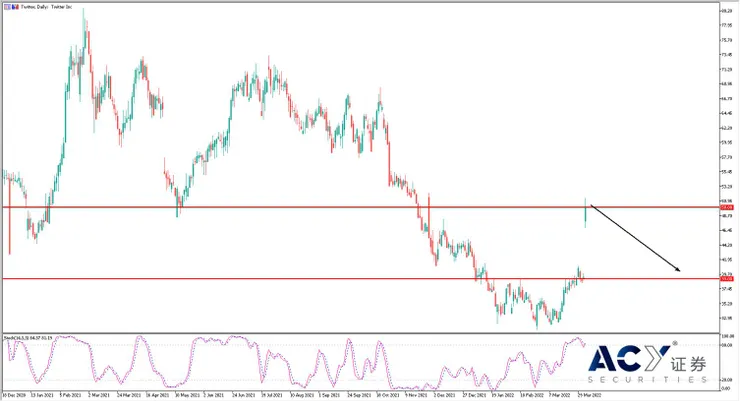Click the '62.29' price scale value
This screenshot has width=740, height=401.
726,128
